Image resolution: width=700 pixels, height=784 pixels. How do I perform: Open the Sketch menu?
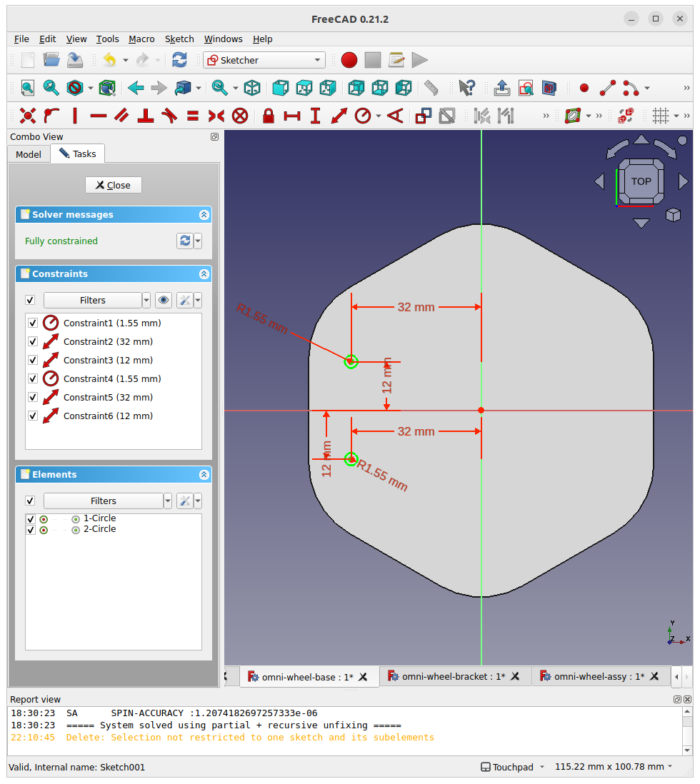tap(179, 39)
